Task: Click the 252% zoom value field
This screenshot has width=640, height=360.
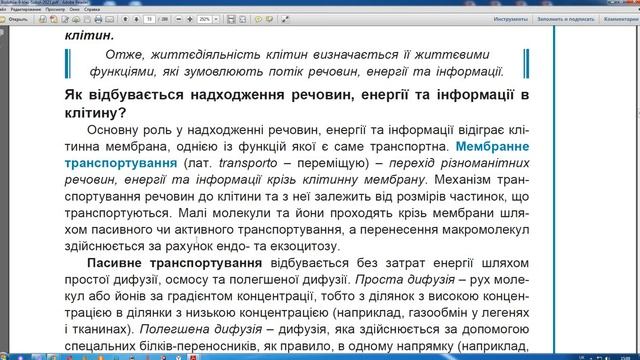Action: [x=204, y=19]
